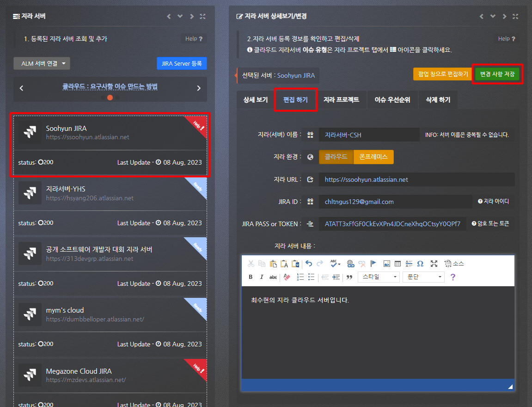The width and height of the screenshot is (532, 407).
Task: Click the undo arrow in the editor
Action: [x=308, y=264]
